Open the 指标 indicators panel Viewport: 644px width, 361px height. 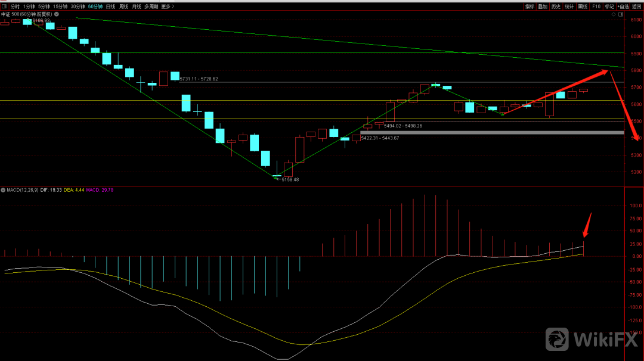(x=530, y=7)
